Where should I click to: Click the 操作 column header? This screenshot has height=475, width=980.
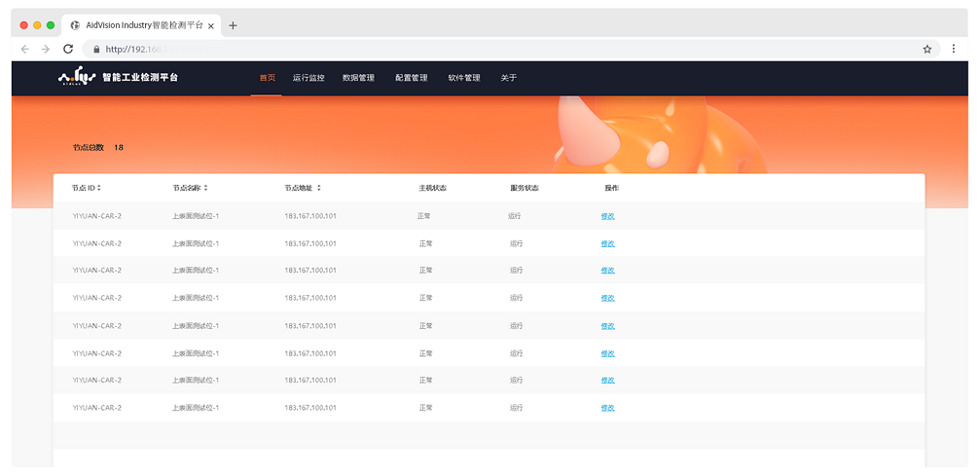(x=611, y=188)
